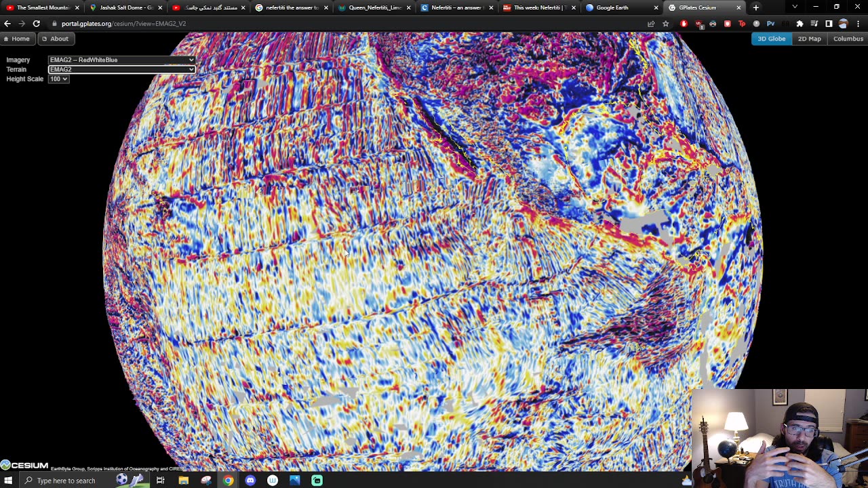The image size is (868, 488).
Task: Open the Pv extension icon
Action: (x=770, y=24)
